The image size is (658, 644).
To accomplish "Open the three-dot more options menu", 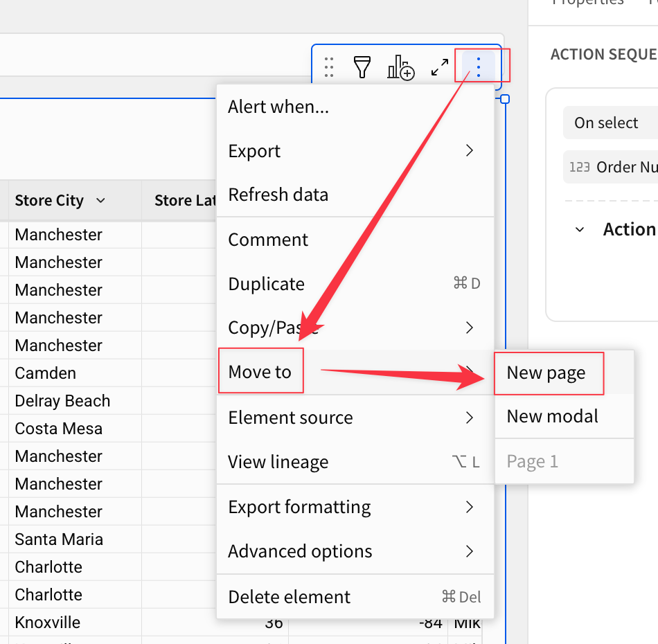I will tap(479, 67).
